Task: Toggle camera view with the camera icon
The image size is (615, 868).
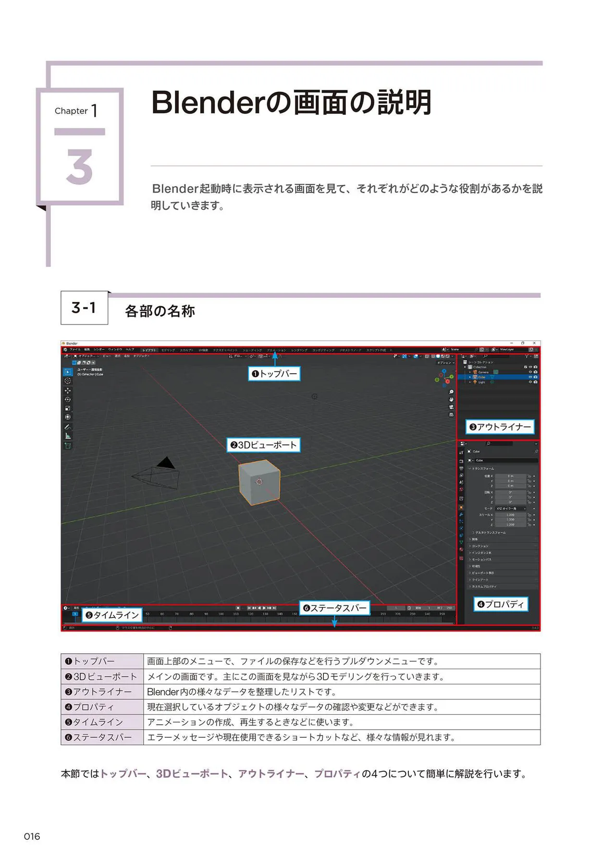Action: 451,407
